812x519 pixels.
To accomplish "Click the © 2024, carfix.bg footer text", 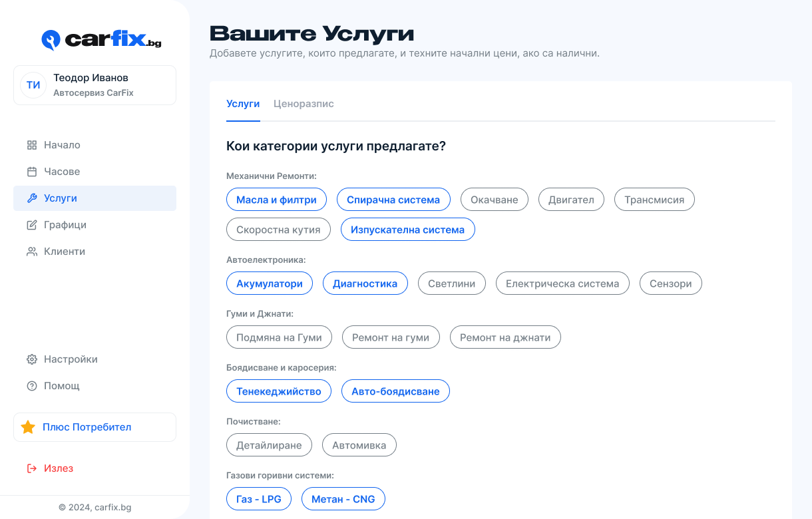I will pyautogui.click(x=95, y=507).
